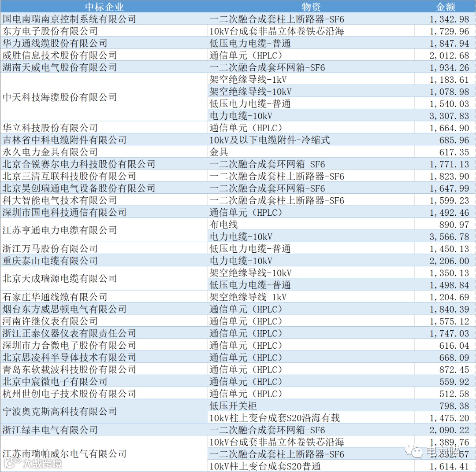Select the 北京天成瑞源电缆有限公司 cell
Image resolution: width=476 pixels, height=472 pixels.
(104, 278)
